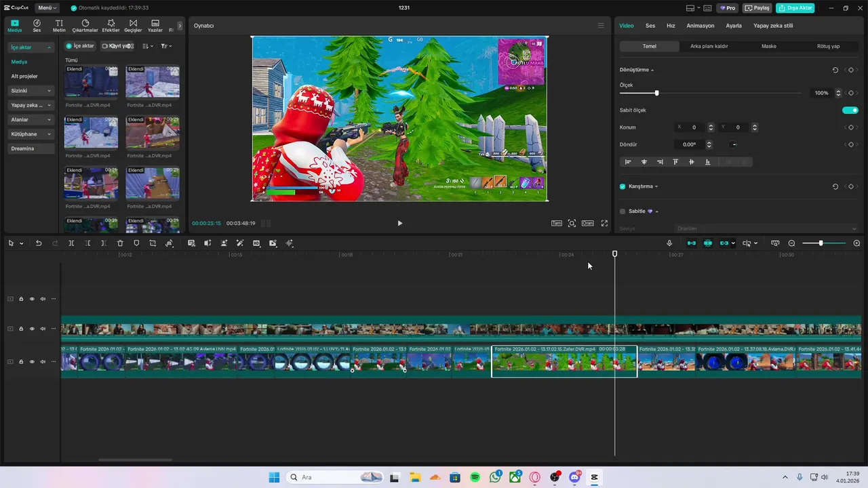Switch to the Animasyon tab
Screen dimensions: 868x488
click(x=701, y=26)
